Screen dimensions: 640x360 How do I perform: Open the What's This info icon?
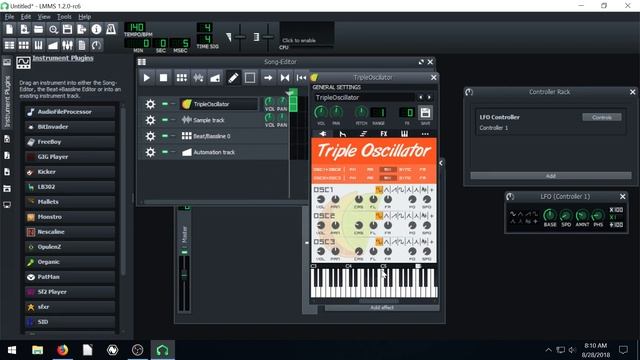(96, 29)
